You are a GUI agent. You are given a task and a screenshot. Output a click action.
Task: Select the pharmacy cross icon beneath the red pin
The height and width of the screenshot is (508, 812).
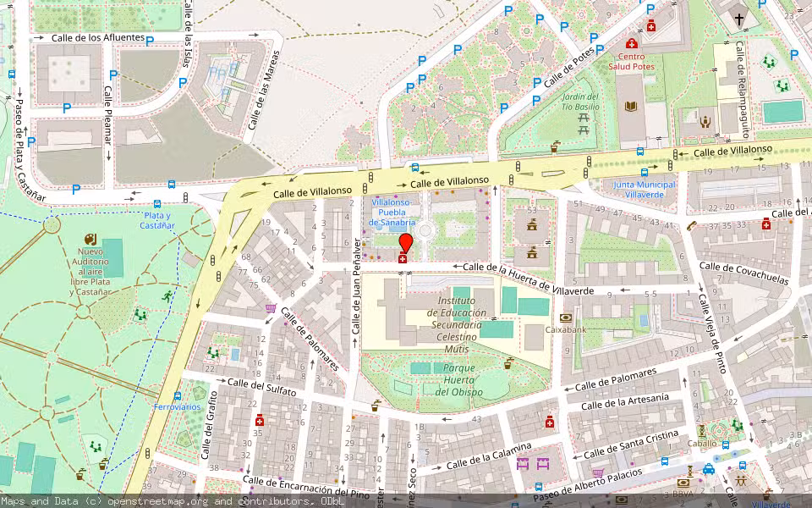pos(403,258)
